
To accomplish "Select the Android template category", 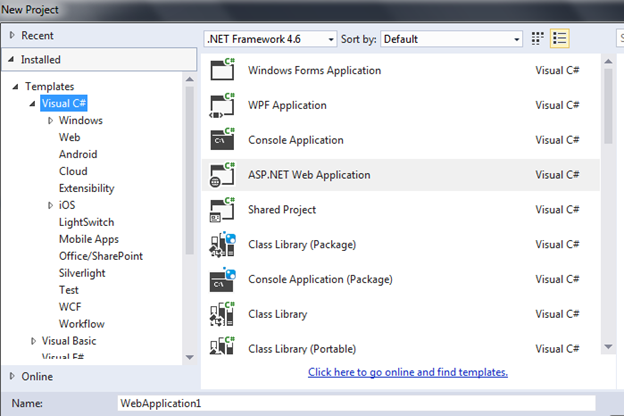I will [x=78, y=154].
